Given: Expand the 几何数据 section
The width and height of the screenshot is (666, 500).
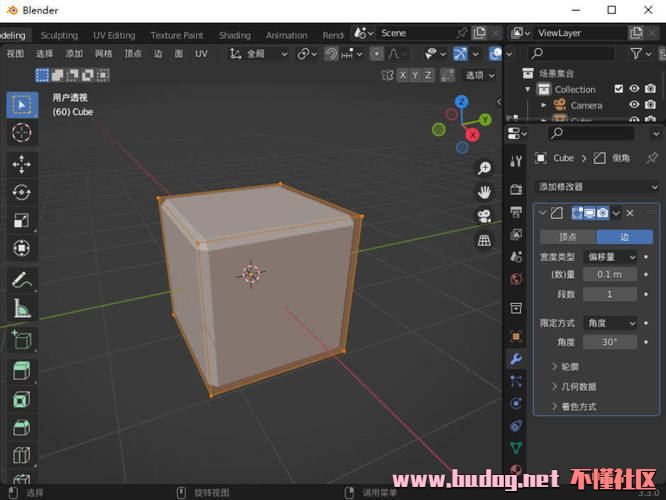Looking at the screenshot, I should point(578,387).
